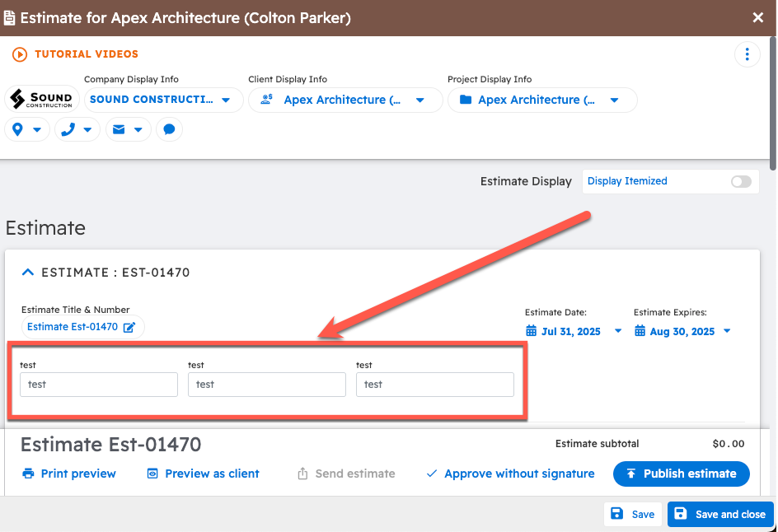Toggle the Display Itemized switch
The height and width of the screenshot is (532, 778).
741,181
